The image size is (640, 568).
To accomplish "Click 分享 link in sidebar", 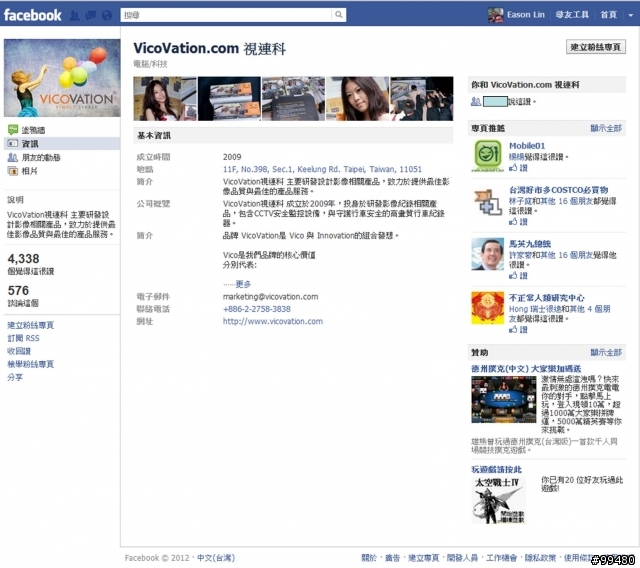I will coord(15,377).
